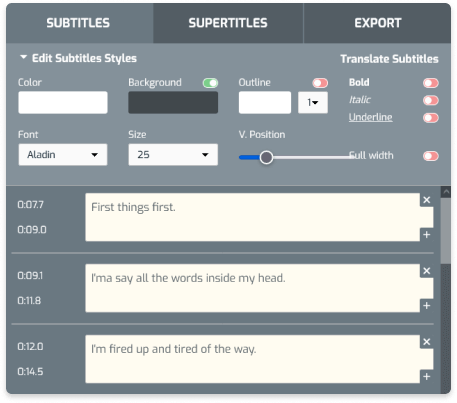Add subtitle after 'I'm fired up and tired'

[x=426, y=377]
